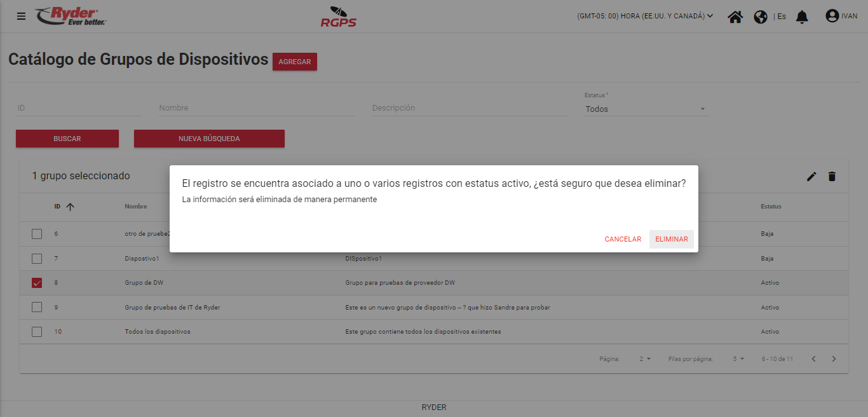Select the Todos los dispositivos row checkbox
The height and width of the screenshot is (417, 868).
pyautogui.click(x=37, y=332)
